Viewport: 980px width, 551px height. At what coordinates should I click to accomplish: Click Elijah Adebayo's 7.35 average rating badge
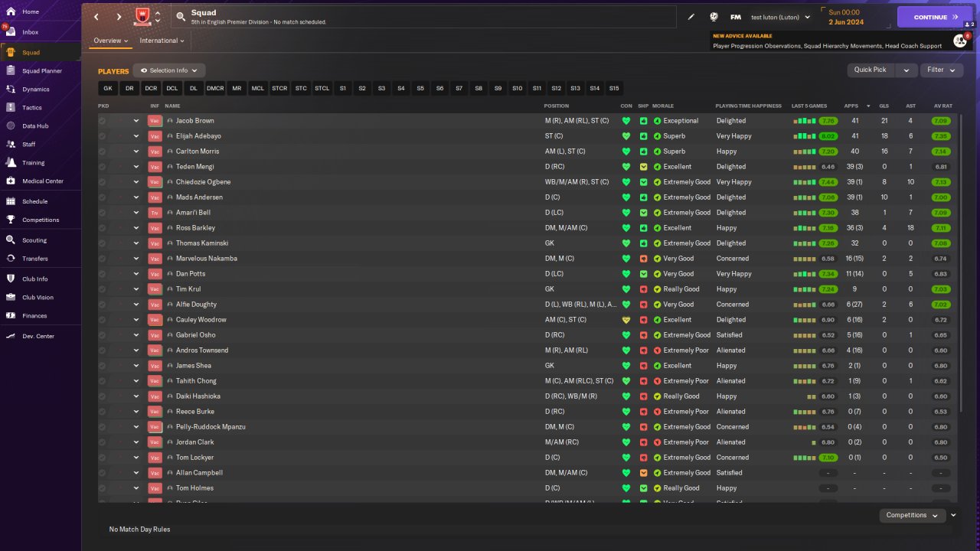pos(941,136)
